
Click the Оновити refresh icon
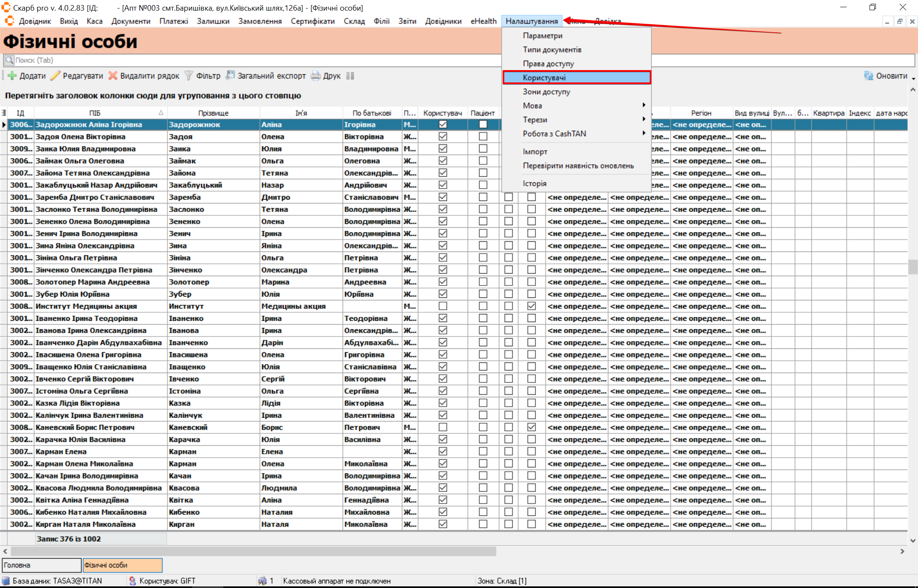(868, 76)
